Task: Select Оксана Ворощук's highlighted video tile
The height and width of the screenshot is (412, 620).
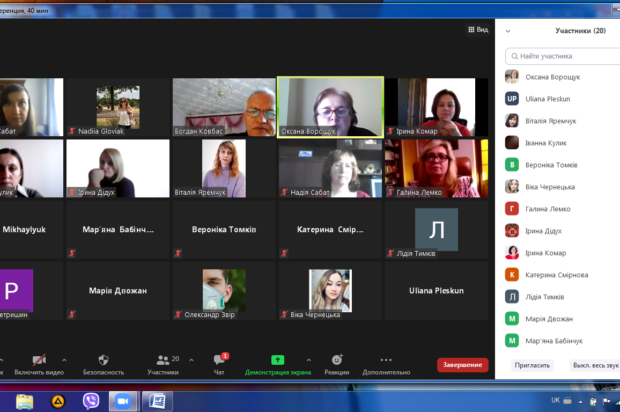Action: (331, 107)
